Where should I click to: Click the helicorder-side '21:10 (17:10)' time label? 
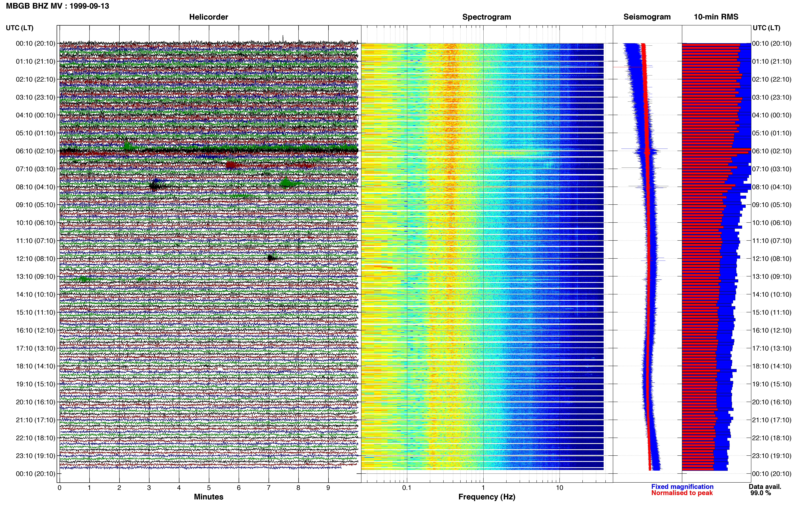tap(36, 420)
